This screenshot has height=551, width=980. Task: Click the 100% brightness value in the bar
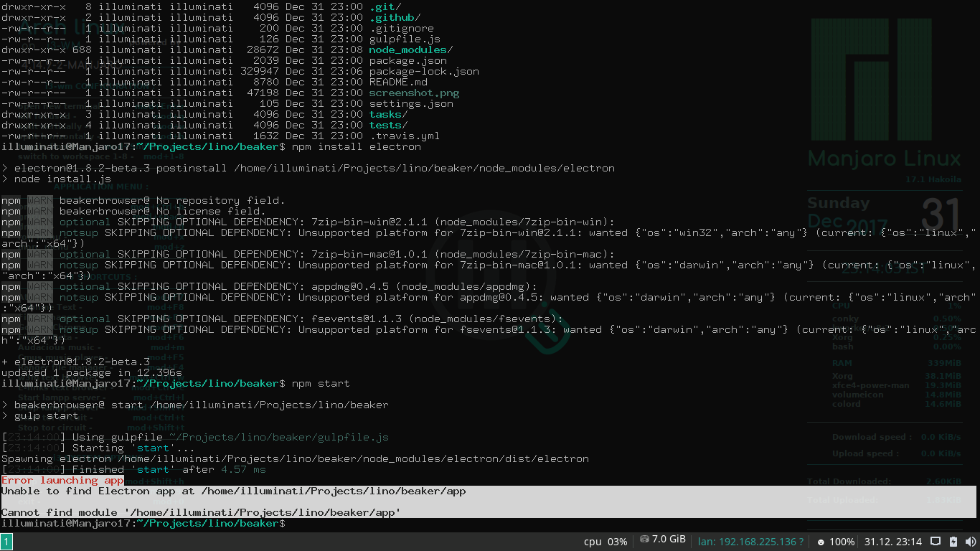click(x=842, y=542)
